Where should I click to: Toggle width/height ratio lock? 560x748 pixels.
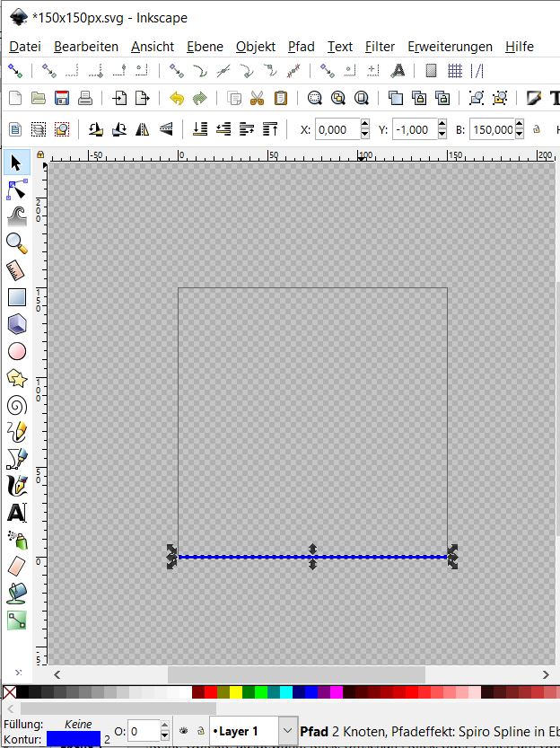[537, 129]
